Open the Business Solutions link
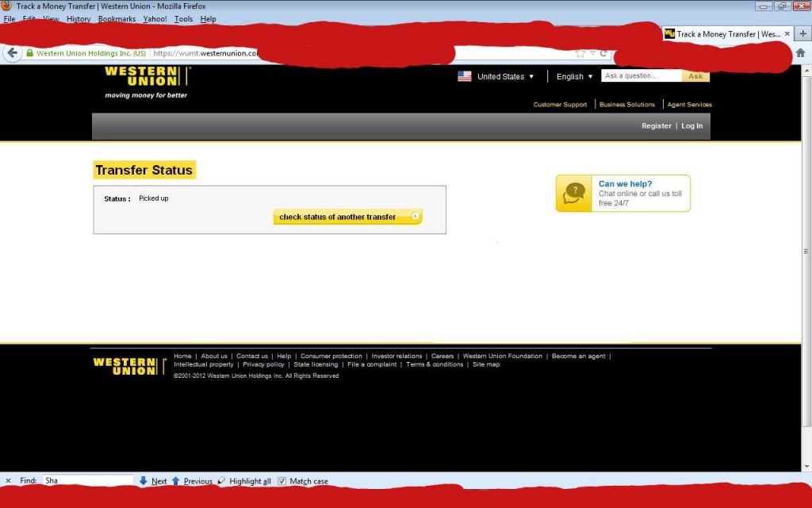The width and height of the screenshot is (812, 508). 627,104
